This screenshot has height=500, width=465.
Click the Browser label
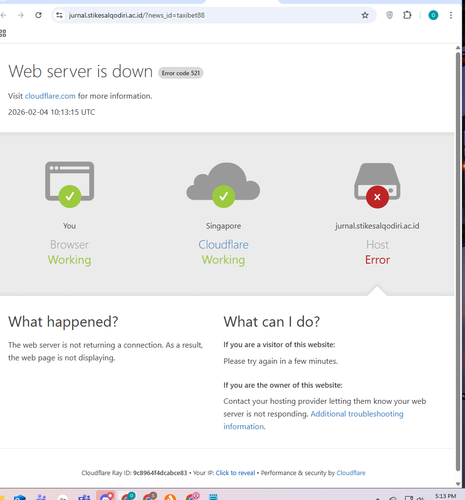coord(69,245)
